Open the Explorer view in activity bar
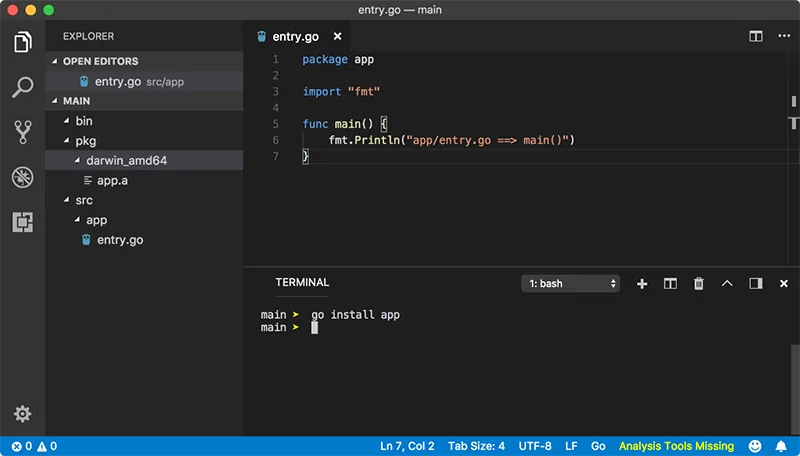The width and height of the screenshot is (800, 456). [22, 42]
